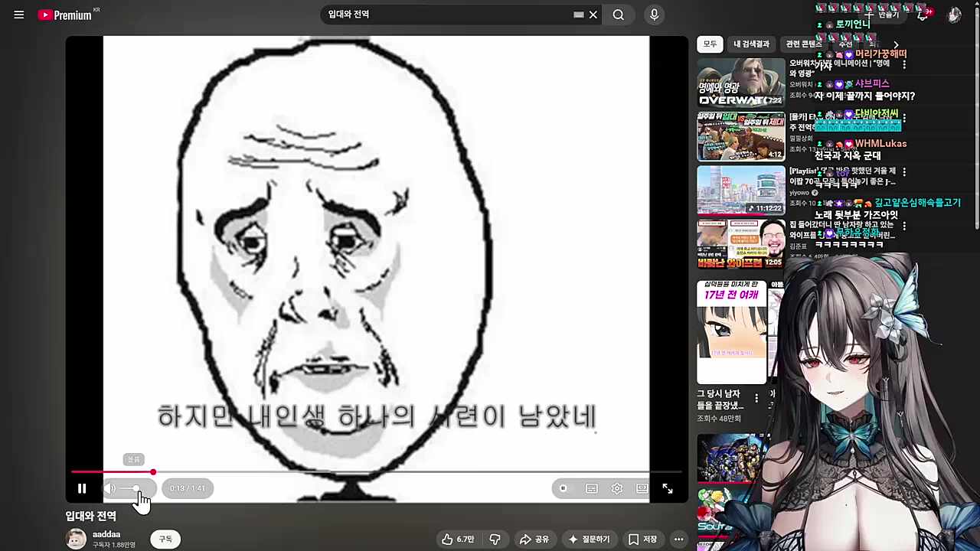Toggle subtitles with the captions icon

point(592,488)
